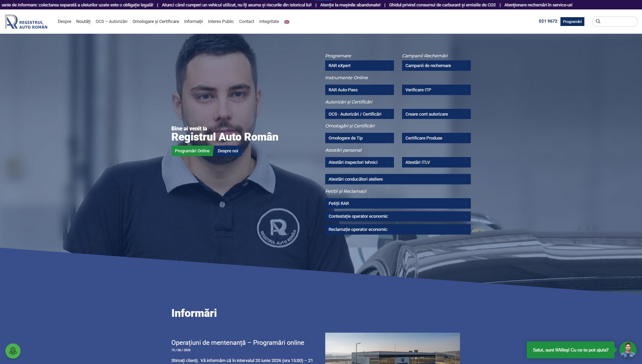
Task: Open the Noutăți menu
Action: point(83,22)
